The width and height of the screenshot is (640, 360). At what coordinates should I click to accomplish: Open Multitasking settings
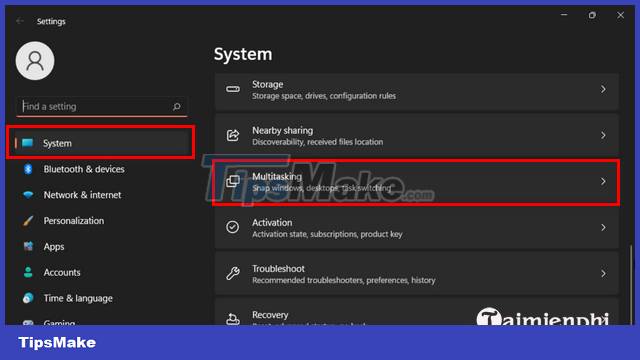click(417, 182)
